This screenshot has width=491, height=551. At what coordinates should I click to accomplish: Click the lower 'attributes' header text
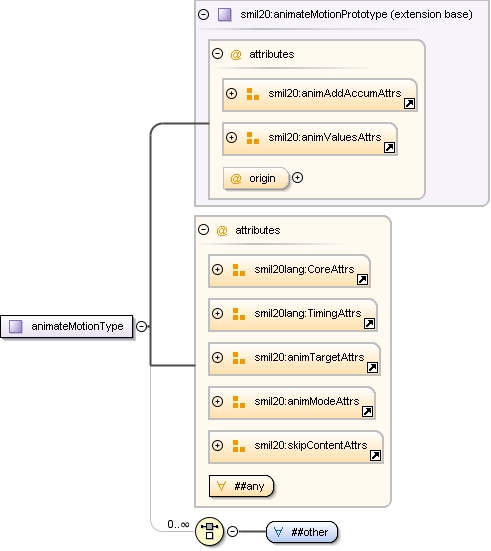tap(258, 230)
